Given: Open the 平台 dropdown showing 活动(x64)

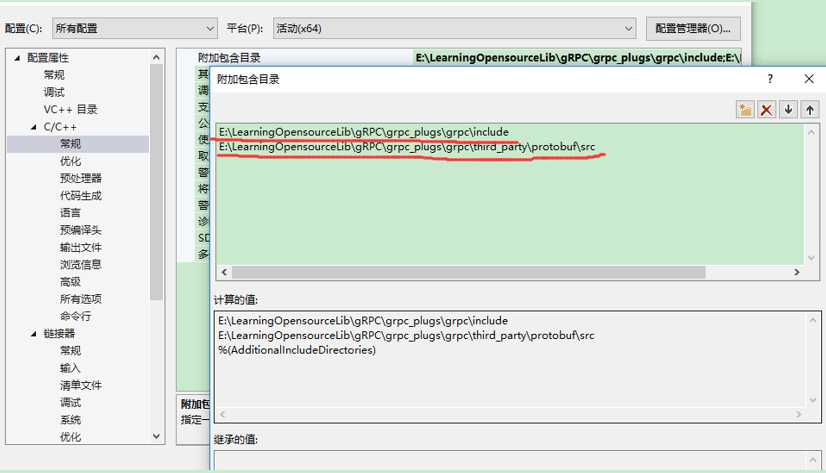Looking at the screenshot, I should [x=454, y=28].
